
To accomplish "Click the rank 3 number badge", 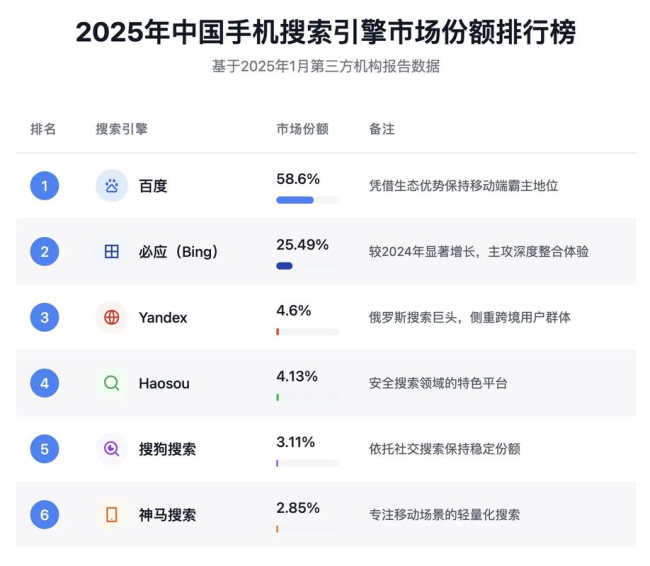I will point(44,318).
